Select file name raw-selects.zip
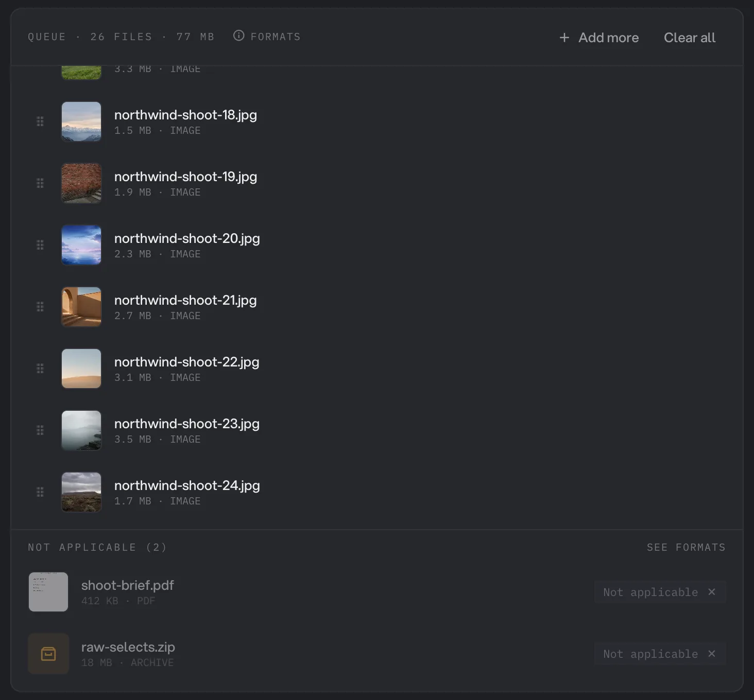Screen dimensions: 754x700 pos(128,647)
